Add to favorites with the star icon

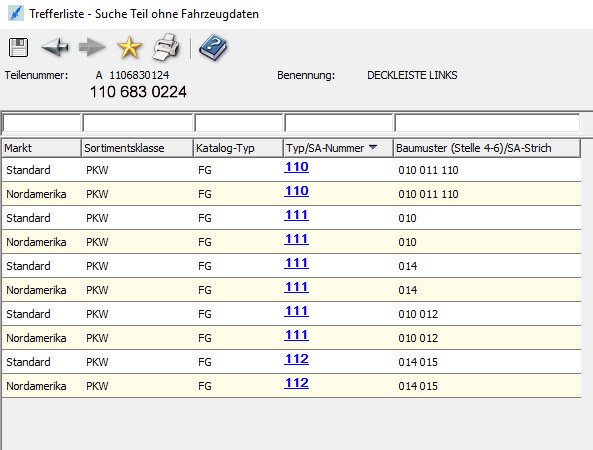[x=130, y=48]
